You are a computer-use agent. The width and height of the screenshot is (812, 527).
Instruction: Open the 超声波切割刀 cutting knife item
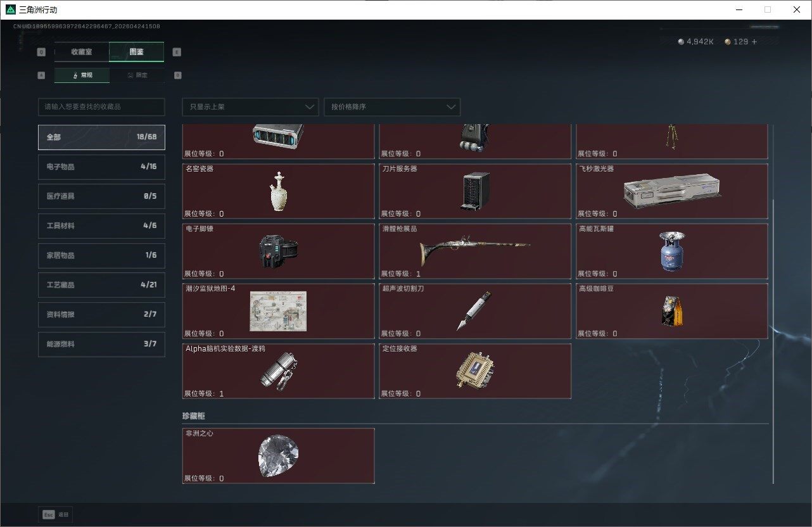click(x=475, y=311)
